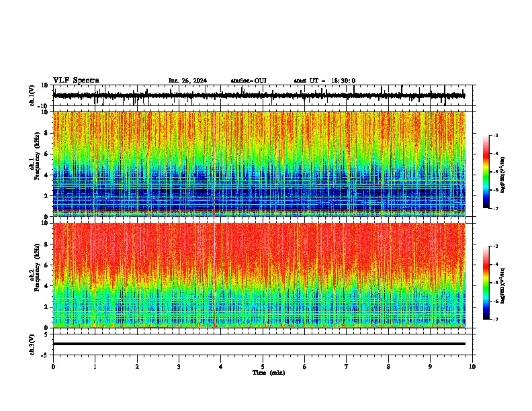Image resolution: width=532 pixels, height=411 pixels.
Task: Click the "10" tick at Time axis end
Action: pos(472,367)
